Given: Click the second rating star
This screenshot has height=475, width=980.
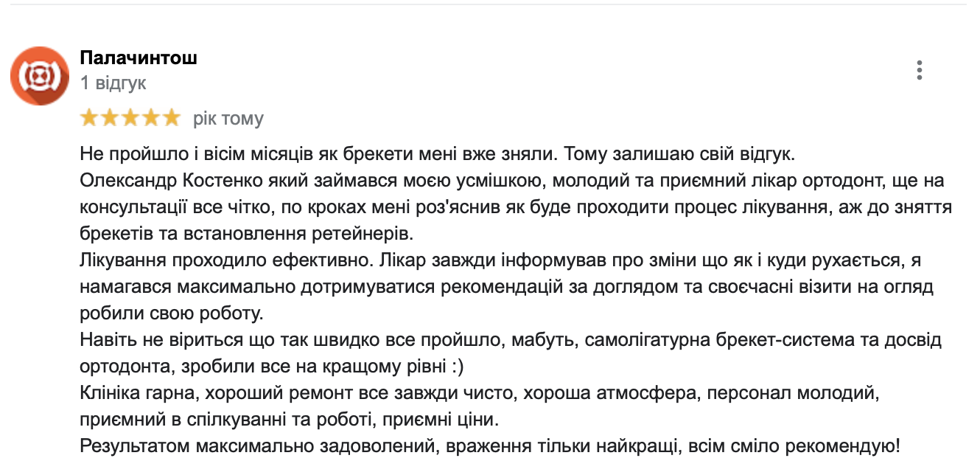Looking at the screenshot, I should pyautogui.click(x=110, y=118).
